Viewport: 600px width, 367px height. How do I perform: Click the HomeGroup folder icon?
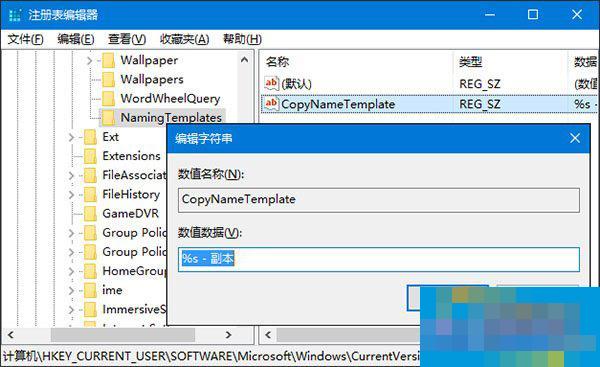tap(90, 271)
